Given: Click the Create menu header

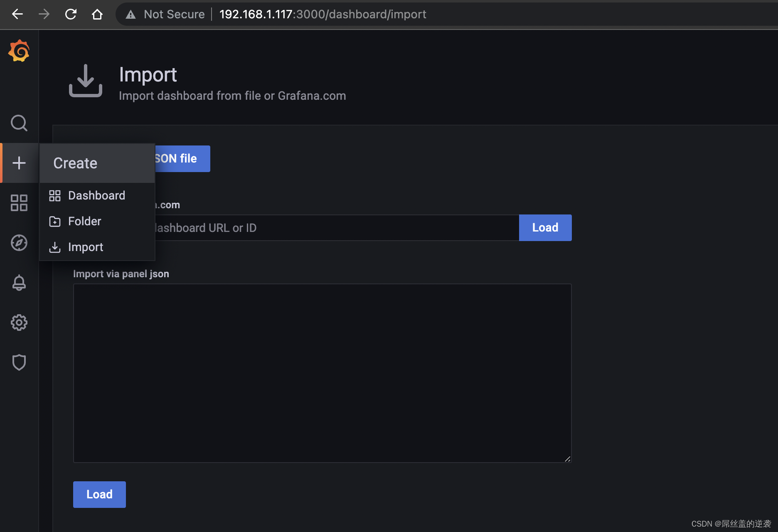Looking at the screenshot, I should click(x=97, y=163).
